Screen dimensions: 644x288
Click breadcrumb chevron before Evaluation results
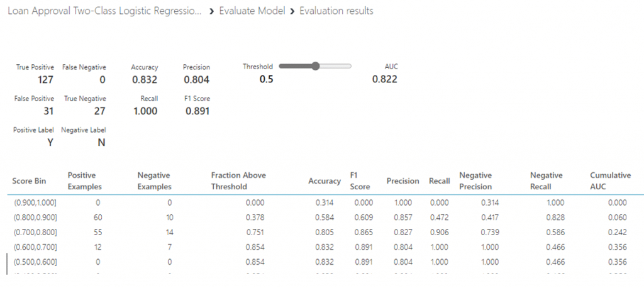[292, 11]
